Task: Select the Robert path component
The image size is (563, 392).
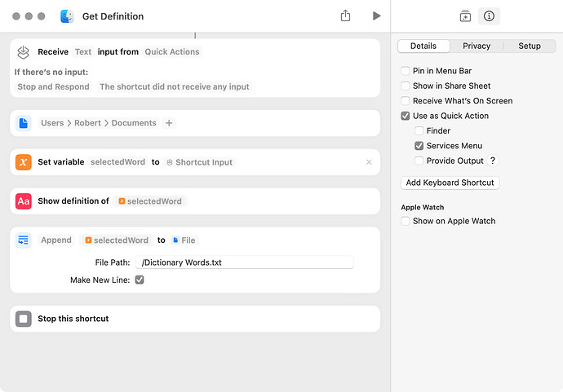Action: [87, 123]
